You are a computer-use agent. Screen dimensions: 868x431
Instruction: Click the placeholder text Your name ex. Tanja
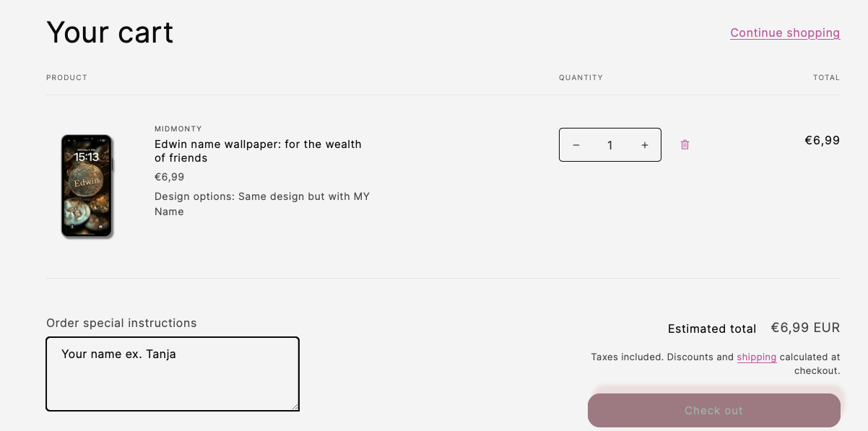pos(118,354)
